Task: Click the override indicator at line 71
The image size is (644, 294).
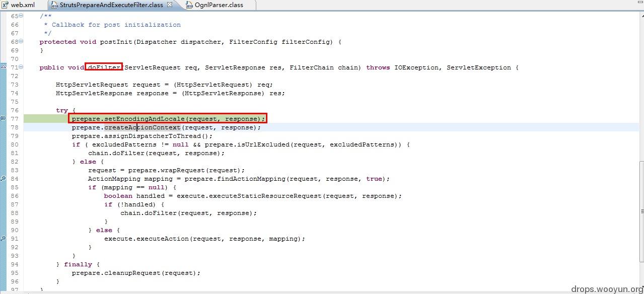Action: 3,67
